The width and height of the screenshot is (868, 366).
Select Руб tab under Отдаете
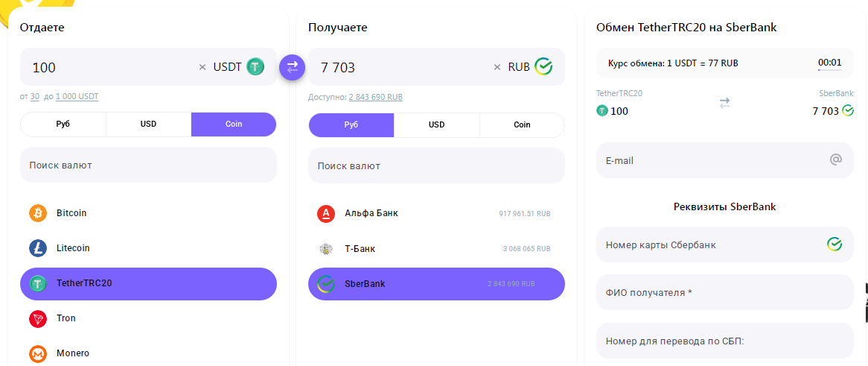pyautogui.click(x=63, y=124)
